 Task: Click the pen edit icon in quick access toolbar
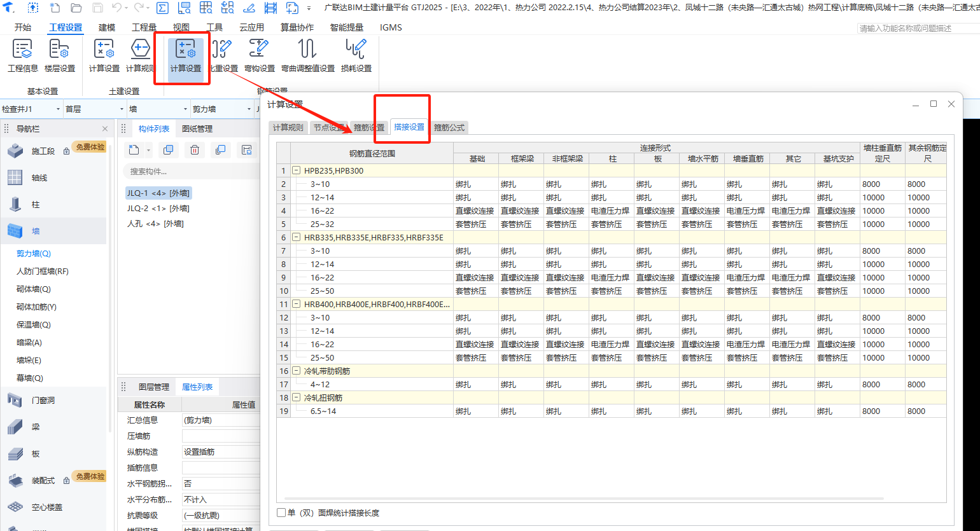[x=249, y=8]
